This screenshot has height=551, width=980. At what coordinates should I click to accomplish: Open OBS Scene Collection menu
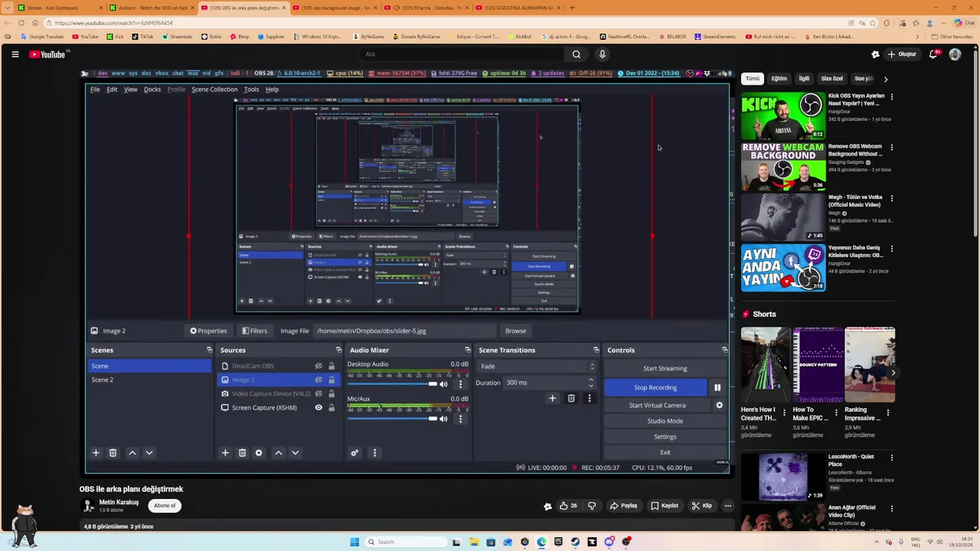tap(214, 90)
